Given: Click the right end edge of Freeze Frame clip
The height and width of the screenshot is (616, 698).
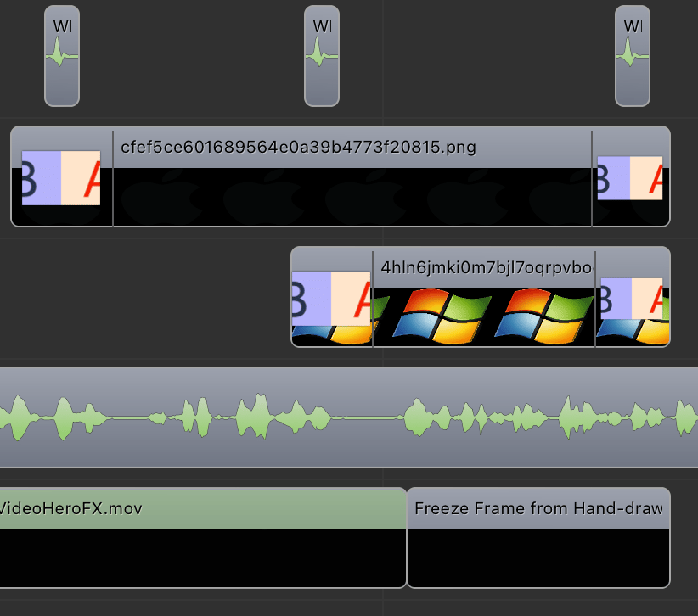Looking at the screenshot, I should tap(669, 538).
